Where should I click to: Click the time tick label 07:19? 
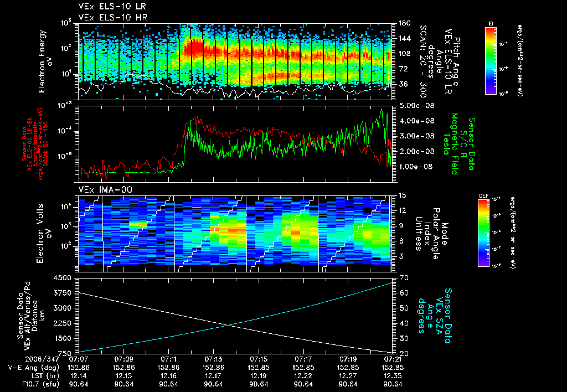pyautogui.click(x=348, y=360)
